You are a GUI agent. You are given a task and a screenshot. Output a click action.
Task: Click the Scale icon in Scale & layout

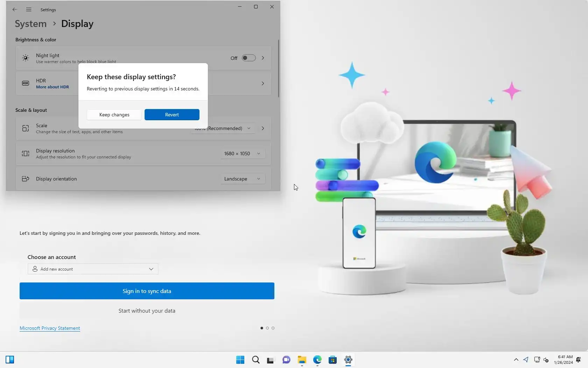point(26,128)
